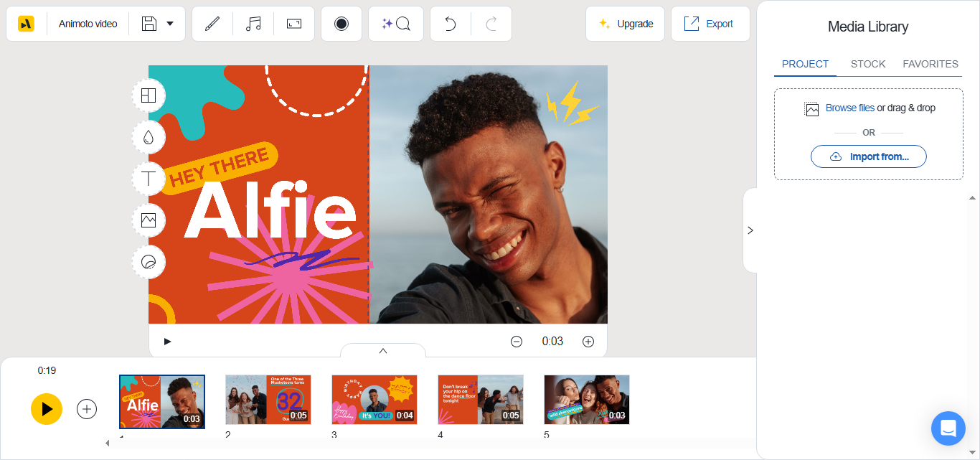The height and width of the screenshot is (460, 980).
Task: Start the record button in toolbar
Action: (341, 24)
